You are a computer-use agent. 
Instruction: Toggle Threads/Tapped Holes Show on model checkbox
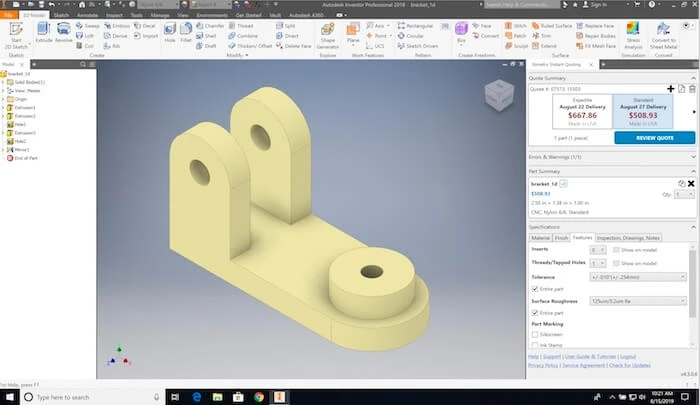click(x=616, y=263)
